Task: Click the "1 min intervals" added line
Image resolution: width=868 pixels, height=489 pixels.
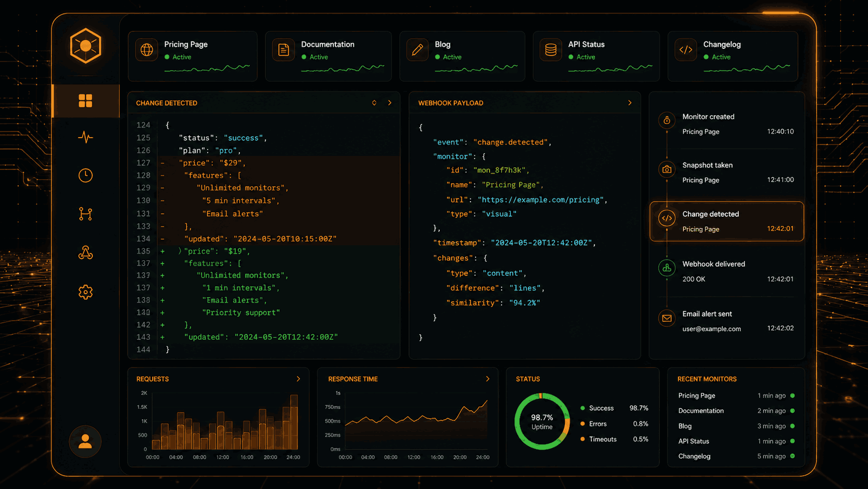Action: point(280,288)
